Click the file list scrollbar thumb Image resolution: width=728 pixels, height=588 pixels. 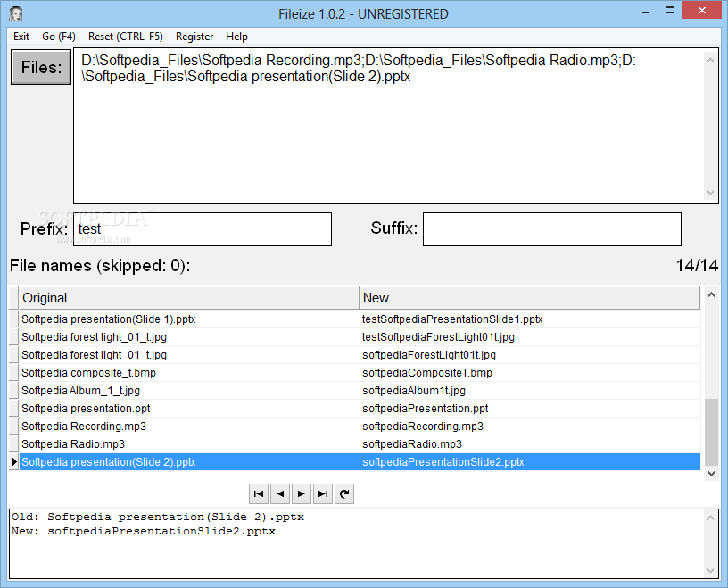[x=711, y=432]
